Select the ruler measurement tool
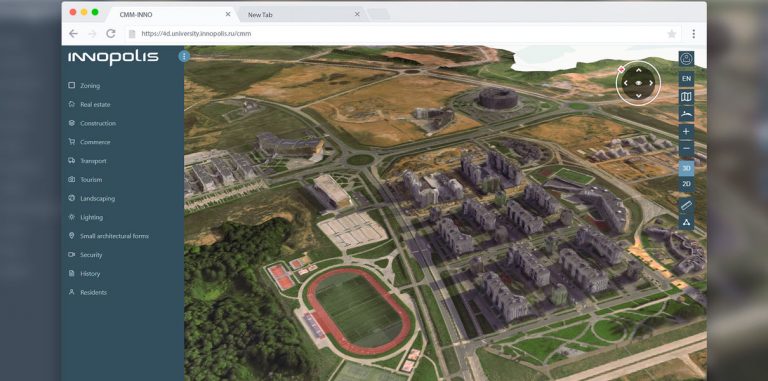Screen dimensions: 768x381 click(686, 206)
